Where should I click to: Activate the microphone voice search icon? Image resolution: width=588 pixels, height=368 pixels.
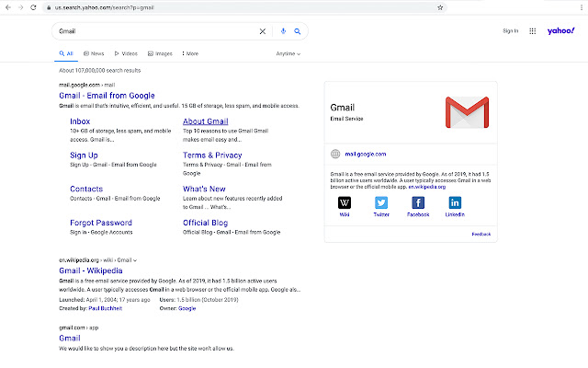tap(283, 31)
